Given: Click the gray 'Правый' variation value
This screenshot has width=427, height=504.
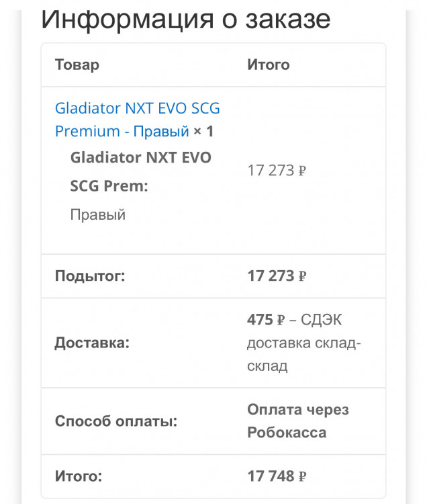Looking at the screenshot, I should [98, 215].
